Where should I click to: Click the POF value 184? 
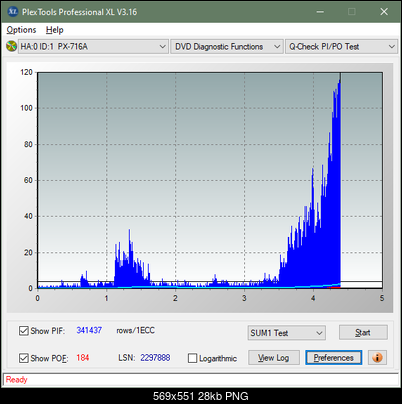(x=83, y=358)
